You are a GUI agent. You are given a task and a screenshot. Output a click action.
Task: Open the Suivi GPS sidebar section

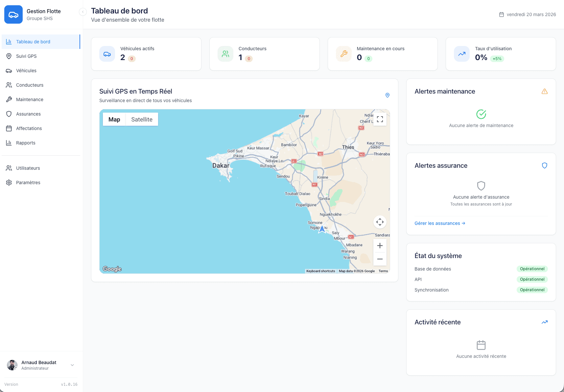tap(26, 56)
